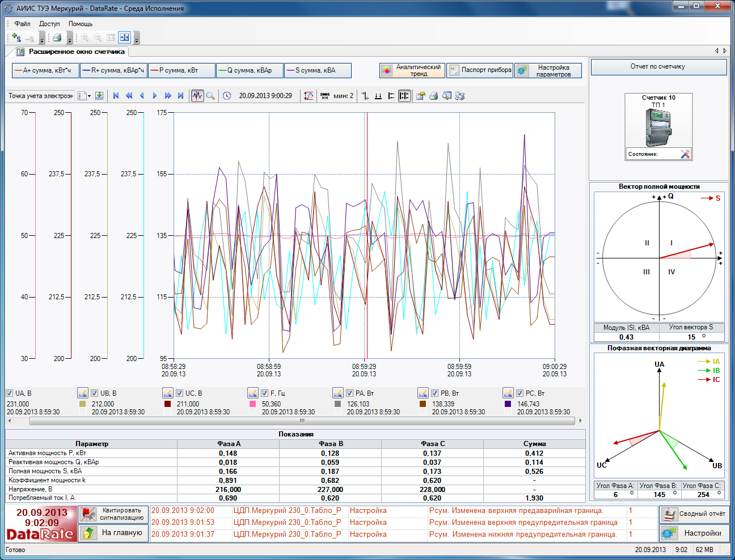Click Отчет по счетчику button

click(658, 67)
